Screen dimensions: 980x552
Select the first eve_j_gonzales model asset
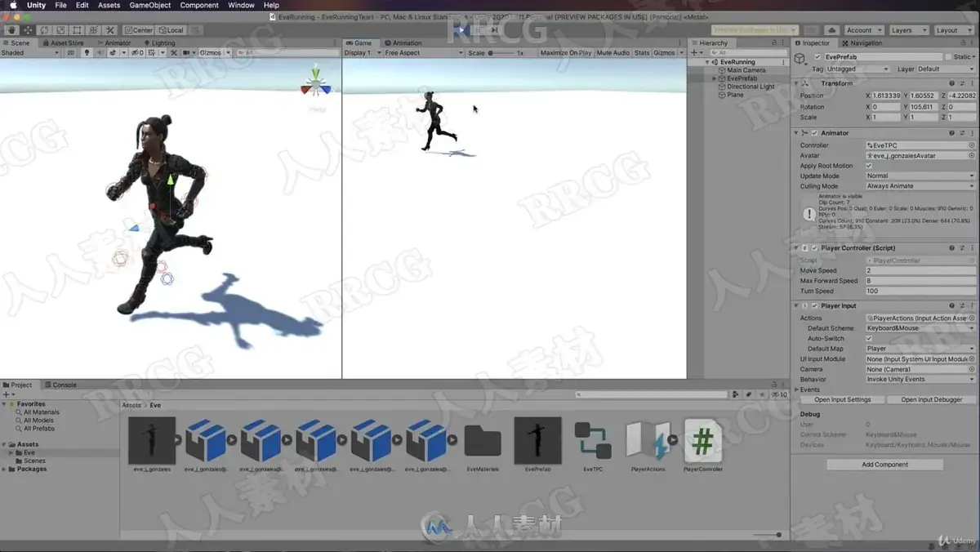[152, 441]
